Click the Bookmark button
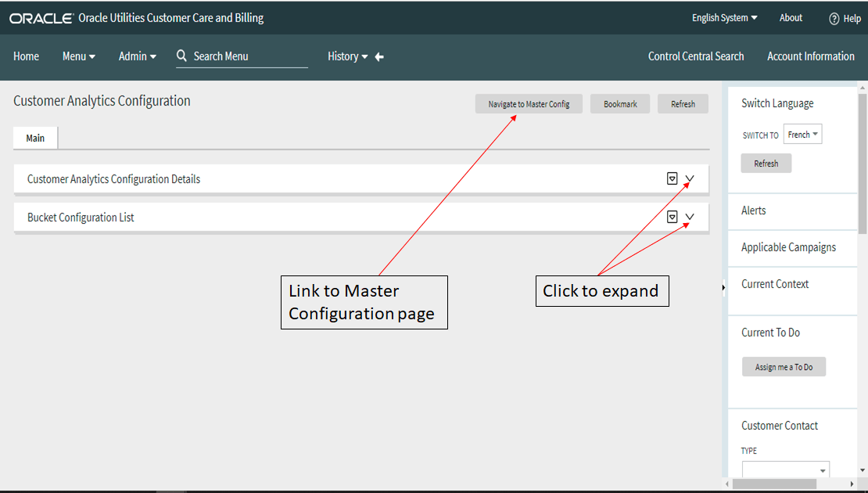868x493 pixels. click(x=620, y=103)
